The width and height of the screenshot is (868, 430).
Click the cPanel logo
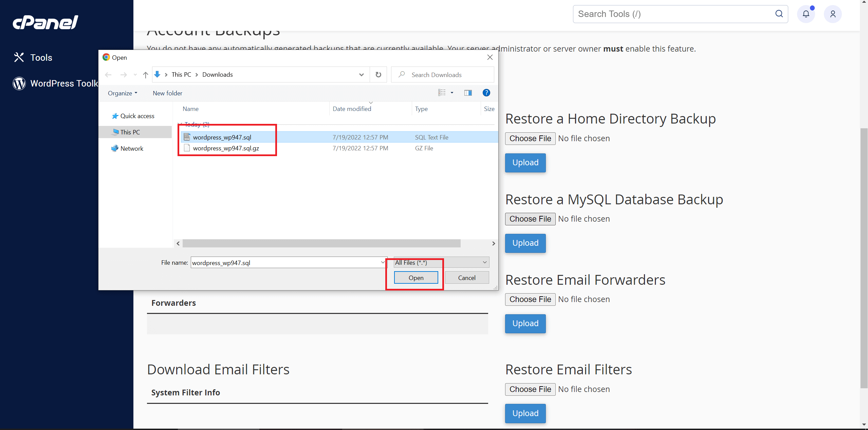(45, 22)
